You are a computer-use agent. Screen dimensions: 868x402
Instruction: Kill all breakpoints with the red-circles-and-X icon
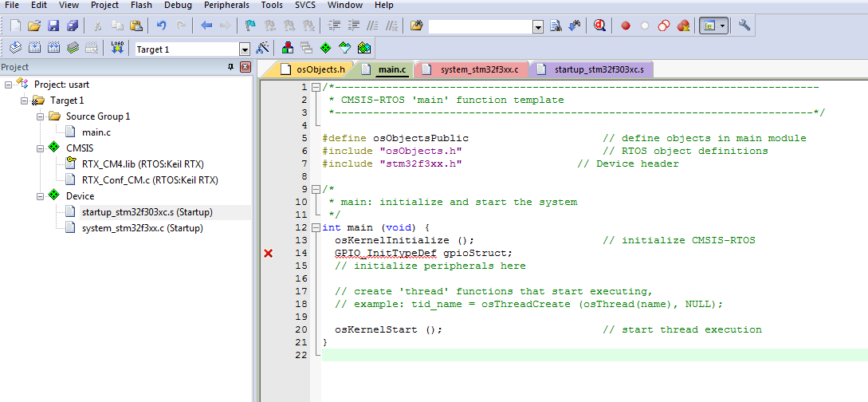tap(682, 26)
